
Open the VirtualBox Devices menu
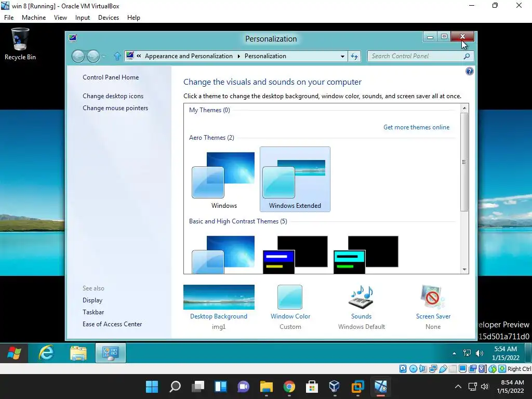pos(109,18)
